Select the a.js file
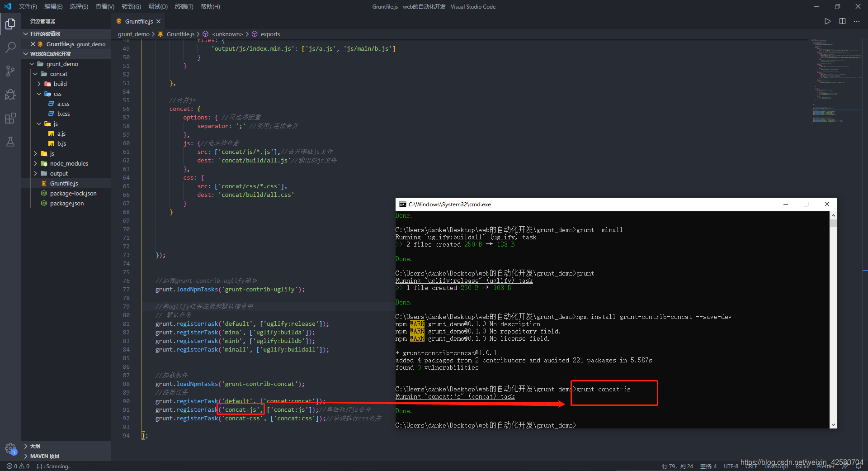Image resolution: width=868 pixels, height=471 pixels. click(61, 133)
